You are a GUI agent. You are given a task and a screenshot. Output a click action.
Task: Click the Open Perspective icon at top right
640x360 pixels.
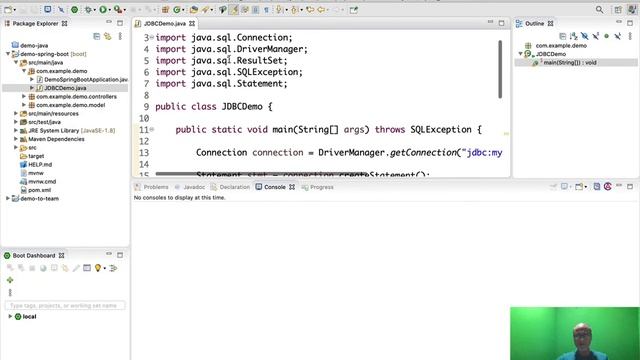pos(618,9)
